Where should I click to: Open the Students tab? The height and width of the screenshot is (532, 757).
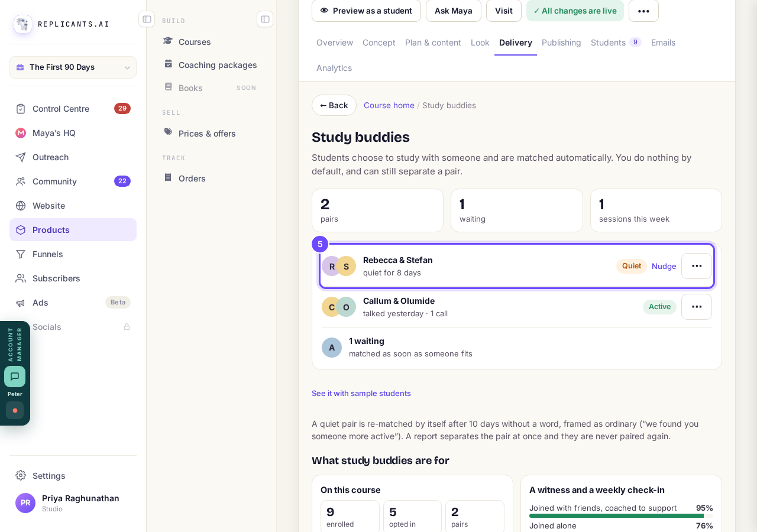tap(616, 43)
